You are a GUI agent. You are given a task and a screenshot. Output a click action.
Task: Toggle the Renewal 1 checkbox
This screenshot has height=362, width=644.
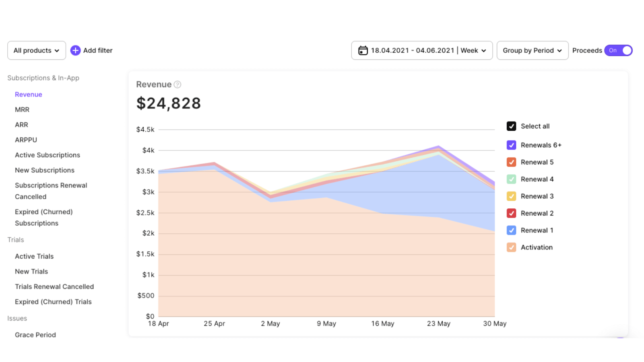511,230
